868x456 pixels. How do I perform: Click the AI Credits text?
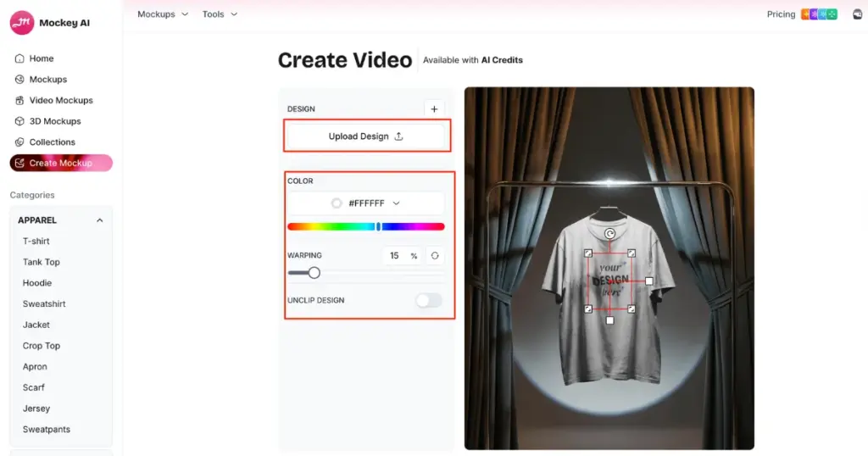(x=502, y=60)
